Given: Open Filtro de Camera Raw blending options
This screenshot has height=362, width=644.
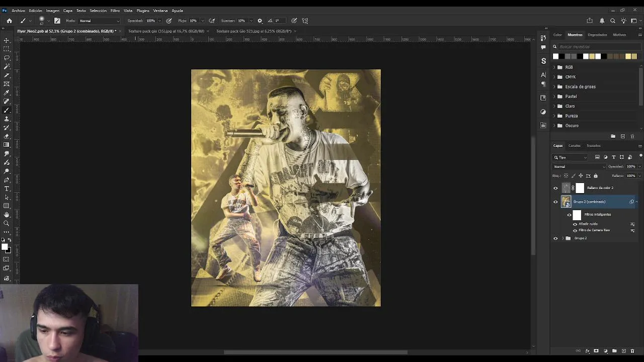Looking at the screenshot, I should 632,231.
